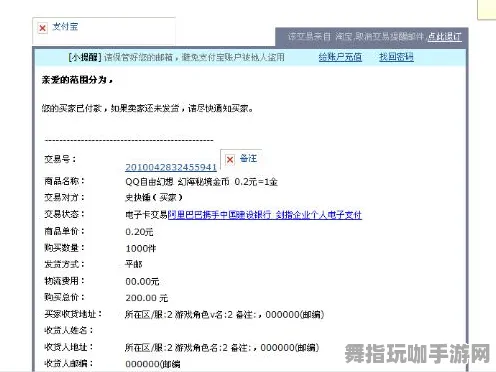Click the total price 200.00 元
This screenshot has width=496, height=372.
click(147, 298)
